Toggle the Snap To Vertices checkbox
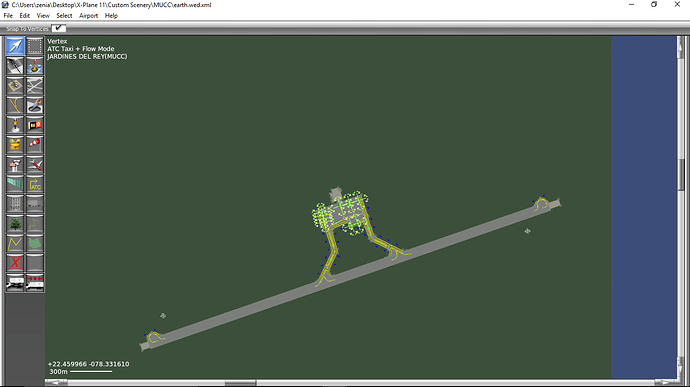 [59, 28]
